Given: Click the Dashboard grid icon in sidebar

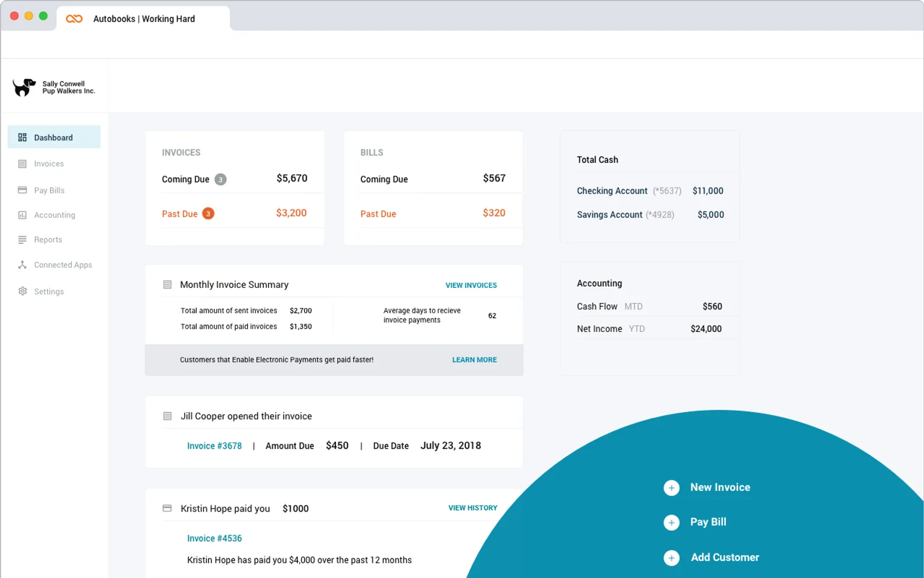Looking at the screenshot, I should [x=23, y=138].
